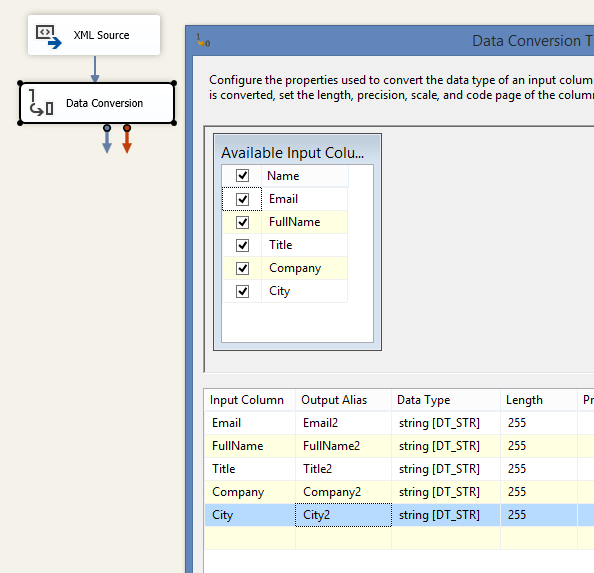Click the connector arrow below XML Source
Screen dimensions: 594x573
pos(95,69)
